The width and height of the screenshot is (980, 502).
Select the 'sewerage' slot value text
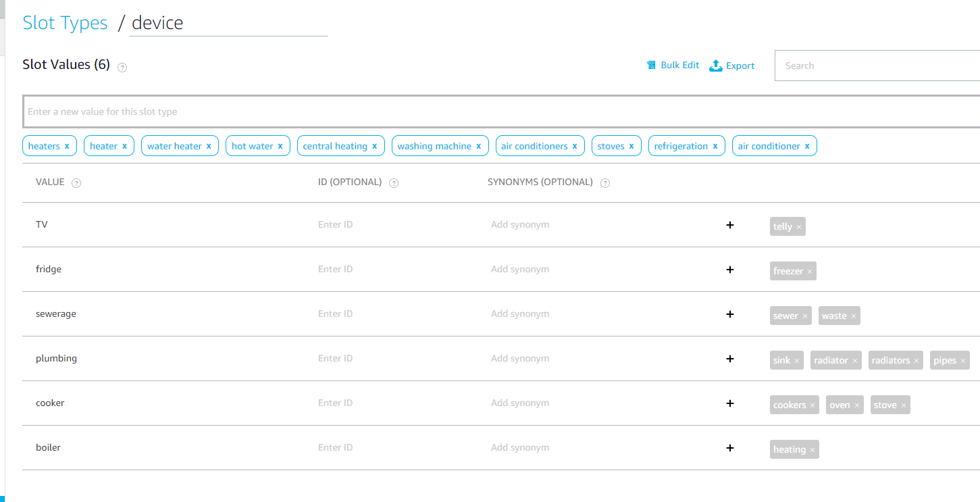56,313
